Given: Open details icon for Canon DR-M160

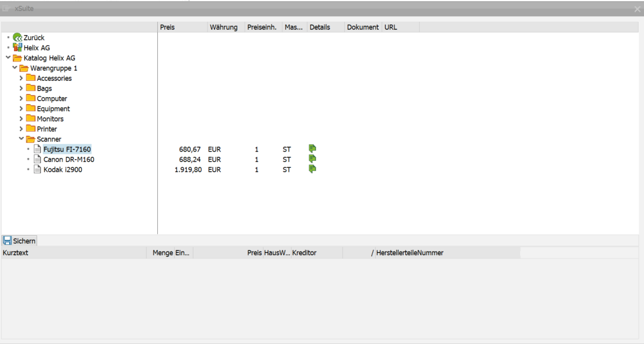Looking at the screenshot, I should click(312, 159).
